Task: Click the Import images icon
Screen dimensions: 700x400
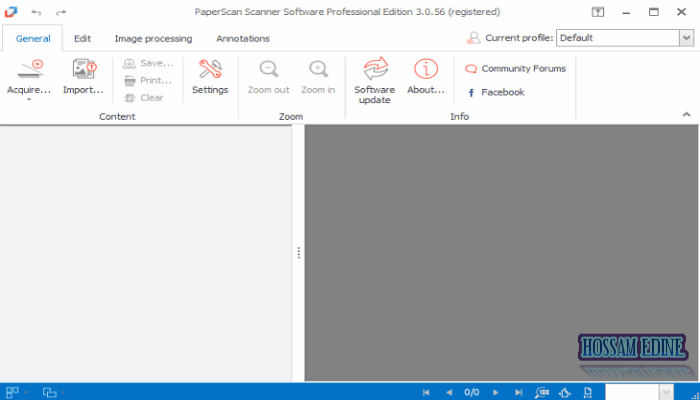Action: (84, 69)
